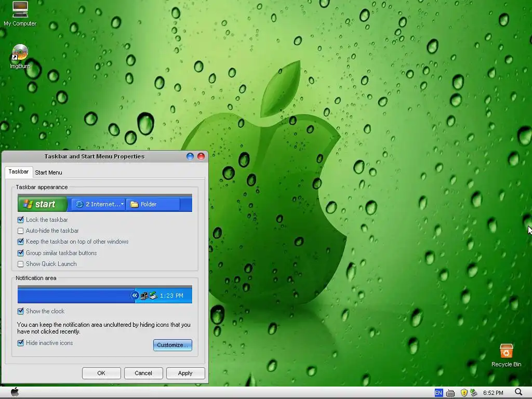Image resolution: width=532 pixels, height=399 pixels.
Task: Enable Auto-hide the taskbar
Action: 21,231
